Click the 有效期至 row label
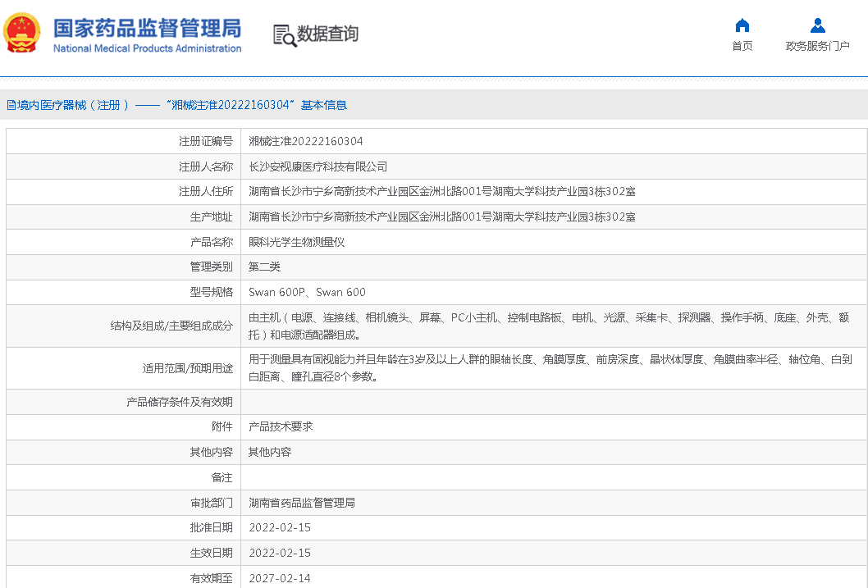This screenshot has height=588, width=868. [x=212, y=579]
